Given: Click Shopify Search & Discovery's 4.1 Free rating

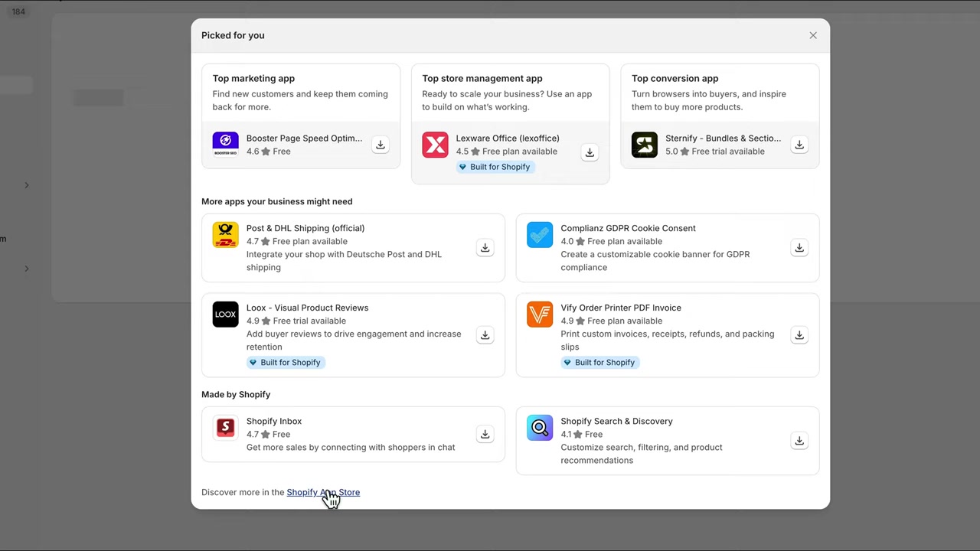Looking at the screenshot, I should (582, 434).
